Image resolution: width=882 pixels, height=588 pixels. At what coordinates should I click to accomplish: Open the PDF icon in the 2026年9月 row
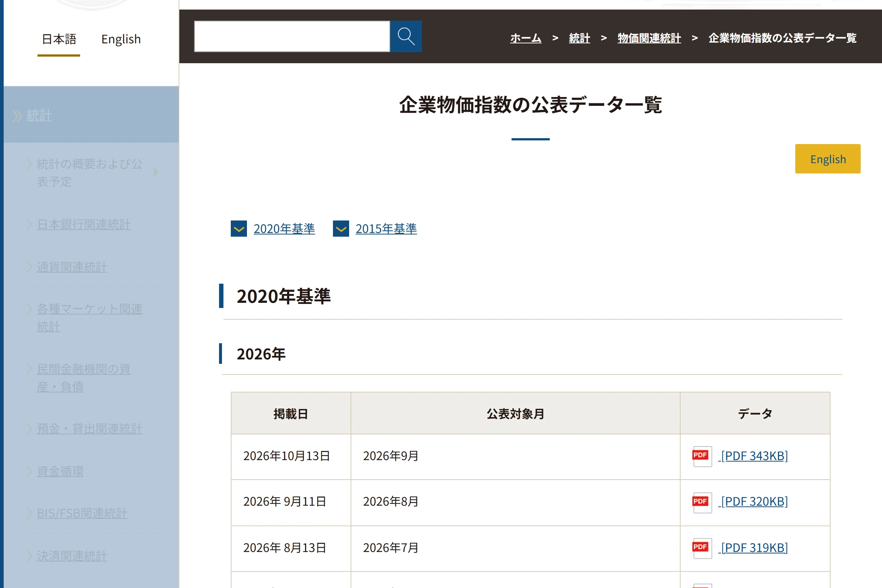coord(702,456)
